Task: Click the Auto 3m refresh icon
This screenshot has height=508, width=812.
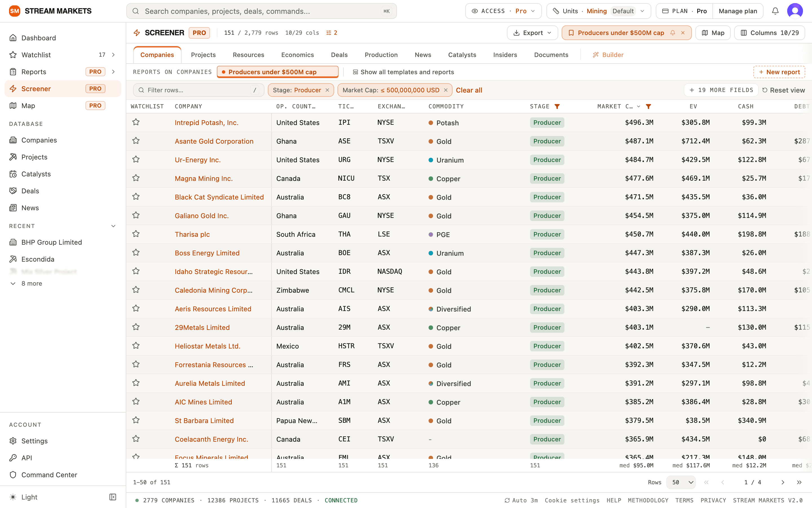Action: point(507,500)
